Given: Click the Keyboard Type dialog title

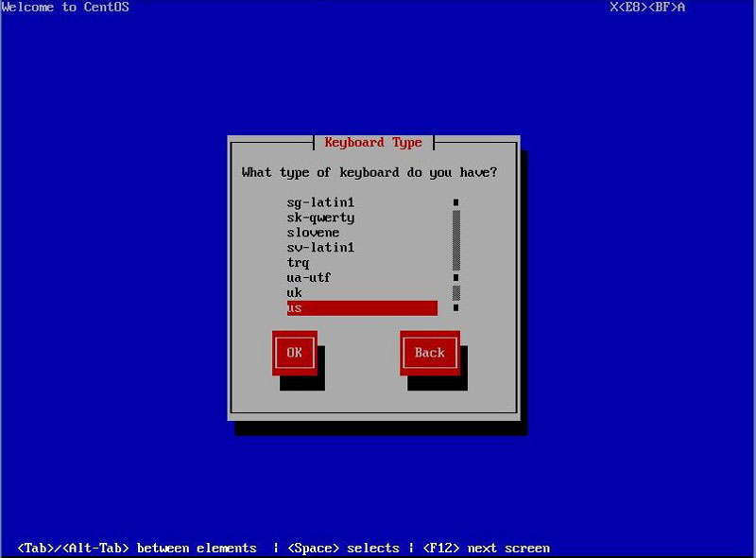Looking at the screenshot, I should point(373,143).
